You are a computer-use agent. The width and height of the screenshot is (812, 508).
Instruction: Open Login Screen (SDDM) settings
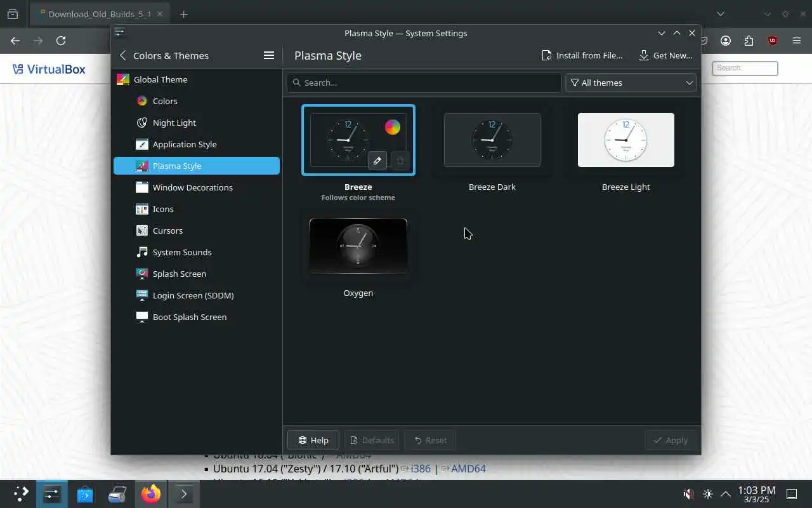(x=197, y=295)
